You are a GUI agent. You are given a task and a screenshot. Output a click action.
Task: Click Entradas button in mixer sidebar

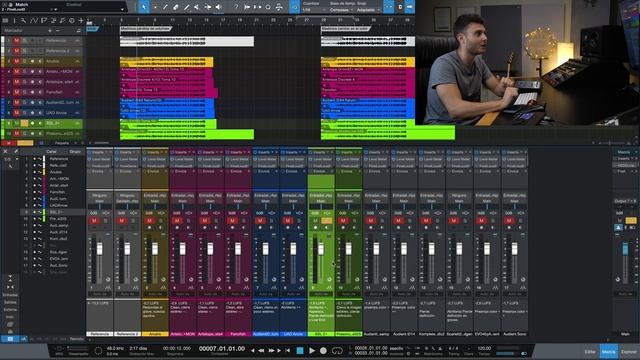click(10, 295)
